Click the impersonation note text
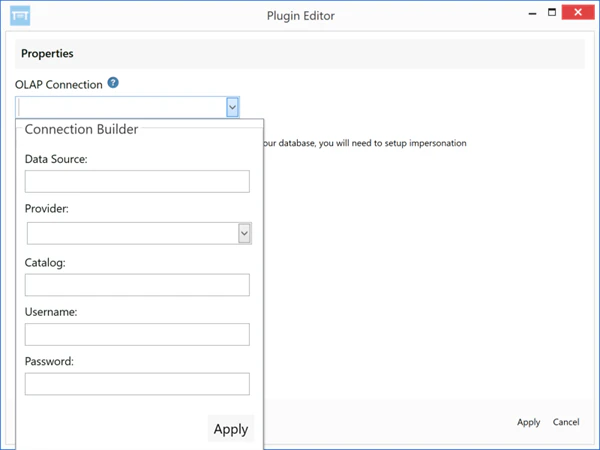 click(365, 143)
